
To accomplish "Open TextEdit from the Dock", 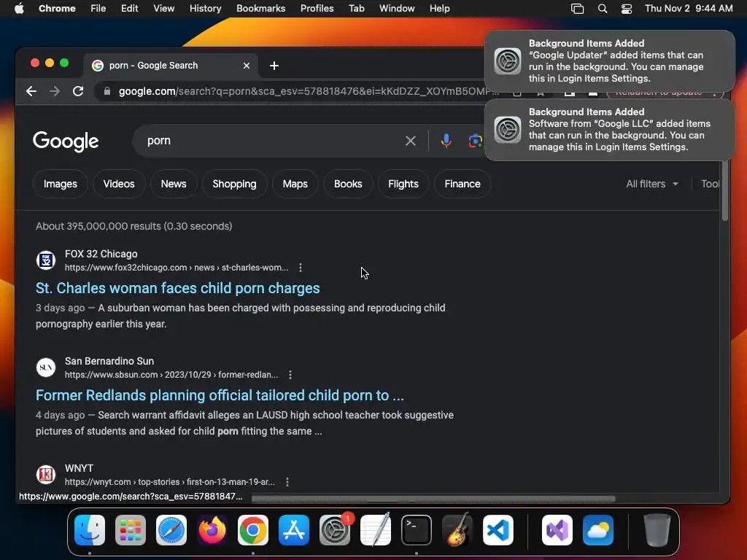I will click(x=376, y=530).
